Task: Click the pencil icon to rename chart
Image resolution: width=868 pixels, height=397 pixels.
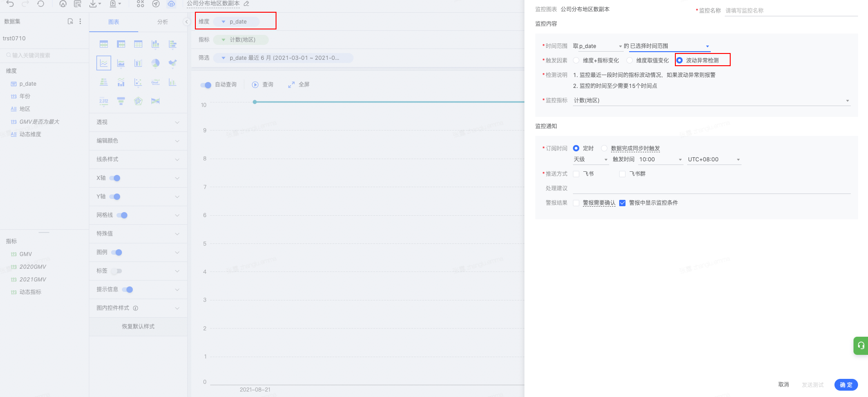Action: click(247, 4)
